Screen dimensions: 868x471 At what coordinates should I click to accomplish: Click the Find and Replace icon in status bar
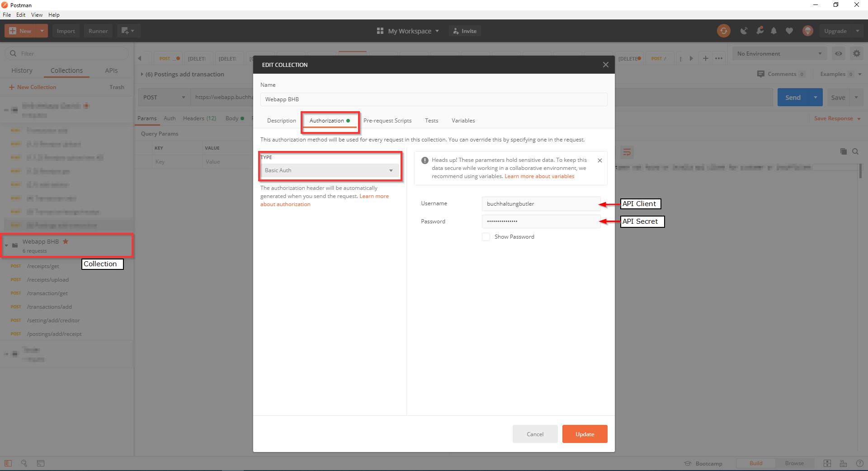point(24,463)
